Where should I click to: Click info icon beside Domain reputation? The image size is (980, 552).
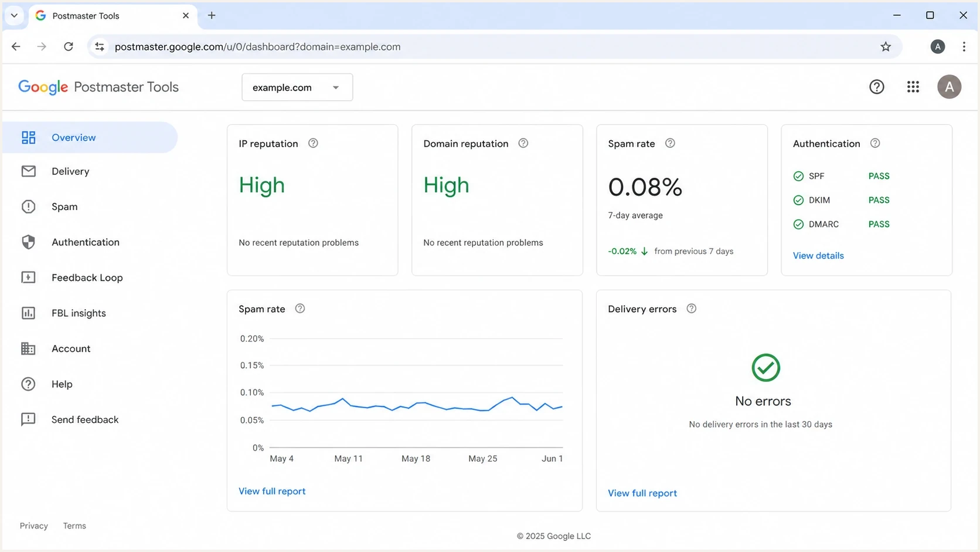(523, 143)
